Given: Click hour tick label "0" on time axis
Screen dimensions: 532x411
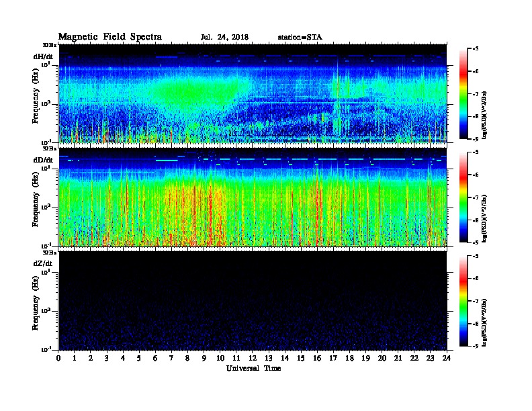Looking at the screenshot, I should pos(58,358).
